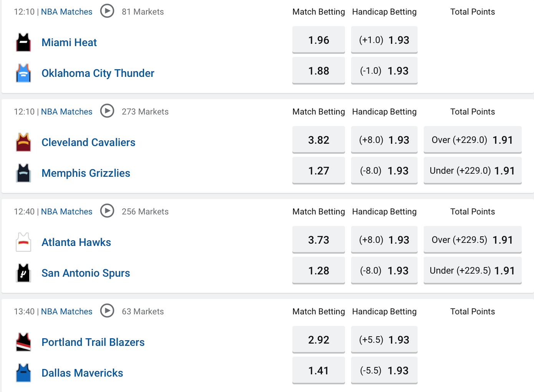This screenshot has height=392, width=534.
Task: Click the Portland Trail Blazers jersey icon
Action: pyautogui.click(x=23, y=342)
